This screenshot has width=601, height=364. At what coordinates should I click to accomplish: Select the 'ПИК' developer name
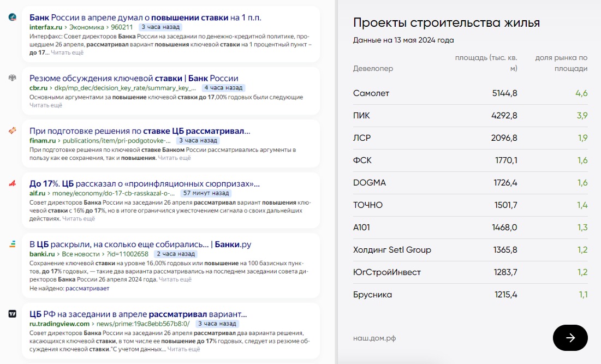(x=361, y=115)
